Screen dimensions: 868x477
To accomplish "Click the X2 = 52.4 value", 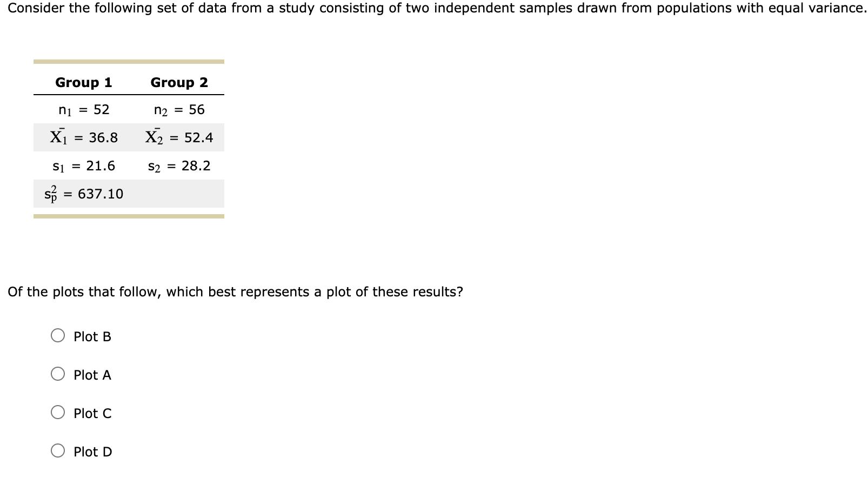I will pyautogui.click(x=178, y=136).
